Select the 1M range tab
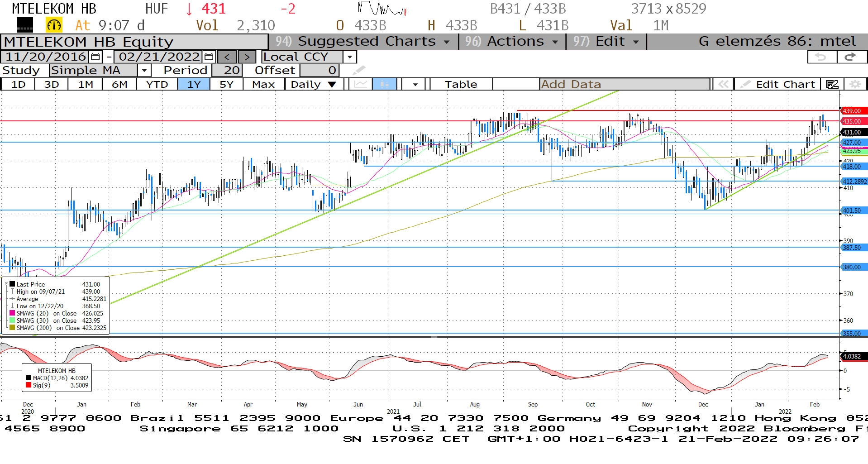The image size is (868, 464). [x=86, y=84]
